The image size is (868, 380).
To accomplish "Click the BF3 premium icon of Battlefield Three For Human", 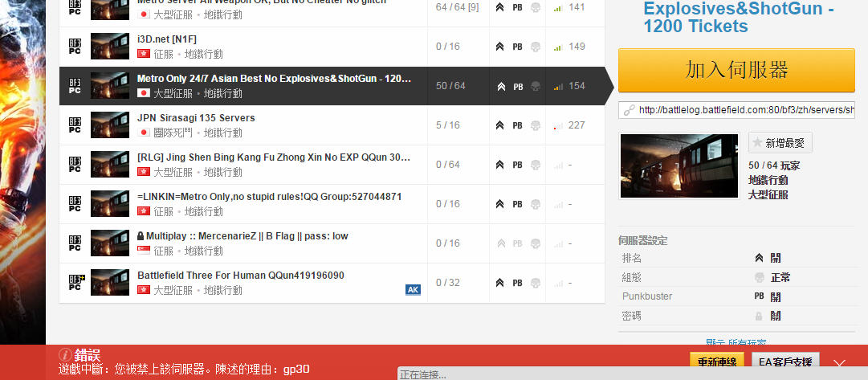I will coord(75,283).
